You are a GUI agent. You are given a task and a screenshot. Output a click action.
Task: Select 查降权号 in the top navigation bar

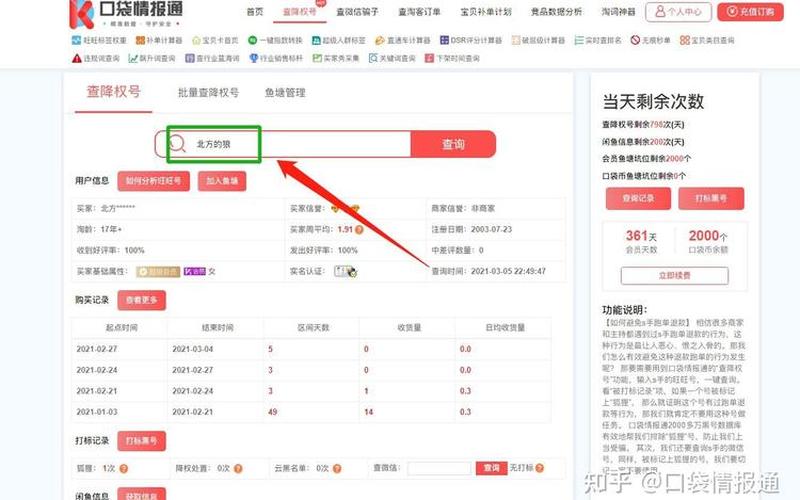tap(299, 12)
